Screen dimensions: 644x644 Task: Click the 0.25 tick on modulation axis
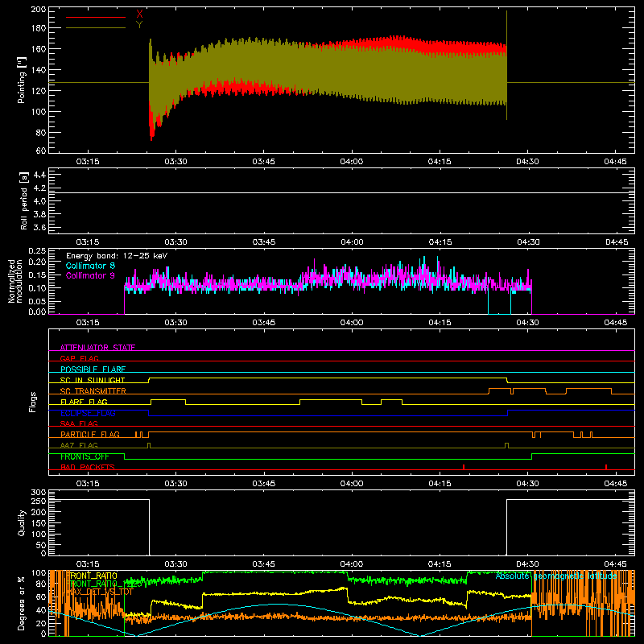[x=37, y=251]
